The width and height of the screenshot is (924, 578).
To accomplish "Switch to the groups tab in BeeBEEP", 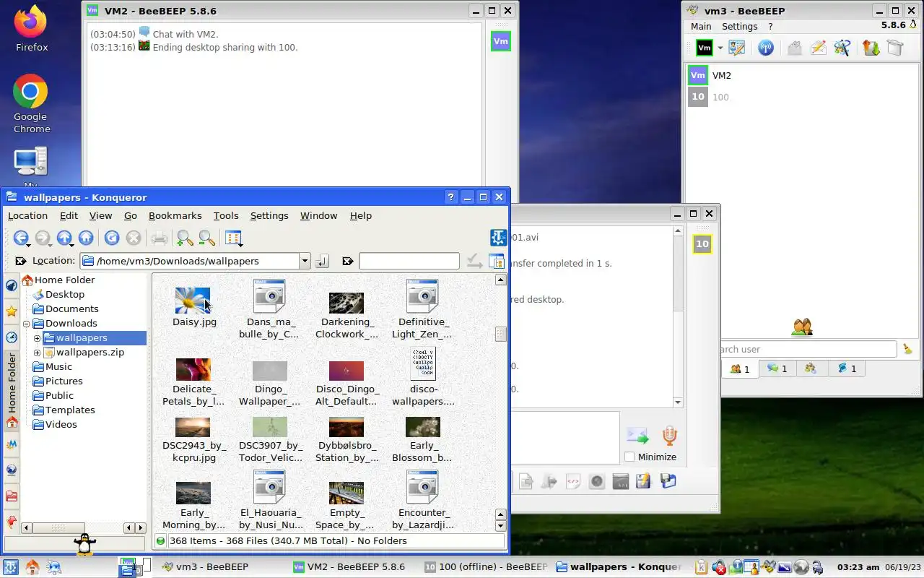I will click(x=810, y=368).
